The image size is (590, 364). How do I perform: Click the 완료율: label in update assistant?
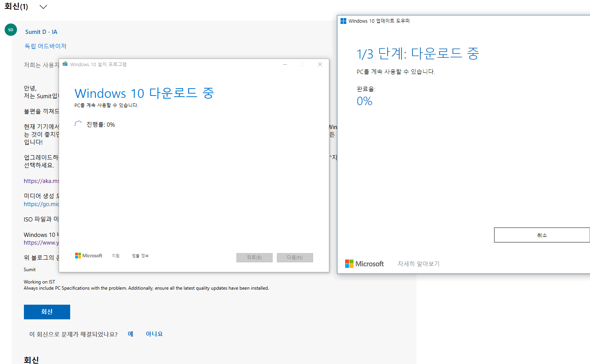coord(366,89)
